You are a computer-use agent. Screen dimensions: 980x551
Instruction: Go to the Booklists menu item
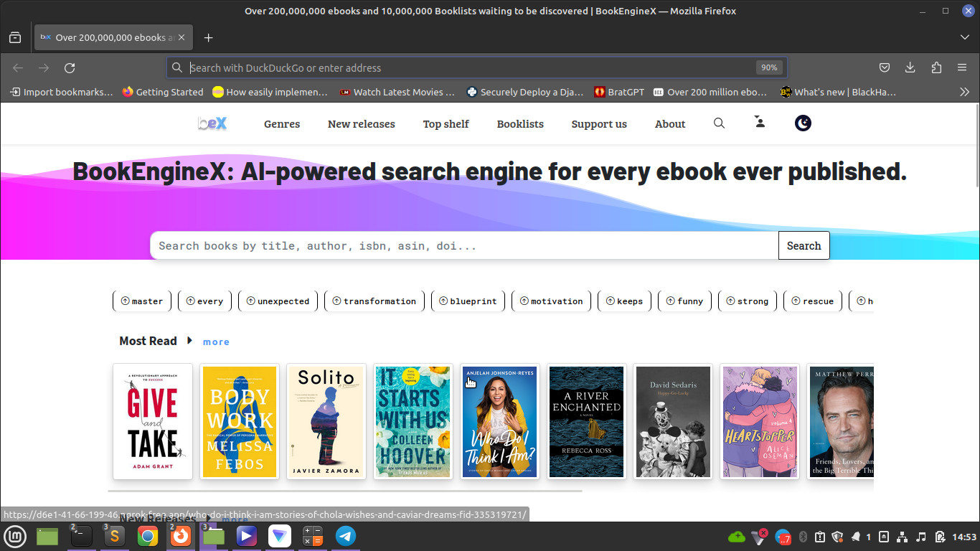pyautogui.click(x=520, y=124)
